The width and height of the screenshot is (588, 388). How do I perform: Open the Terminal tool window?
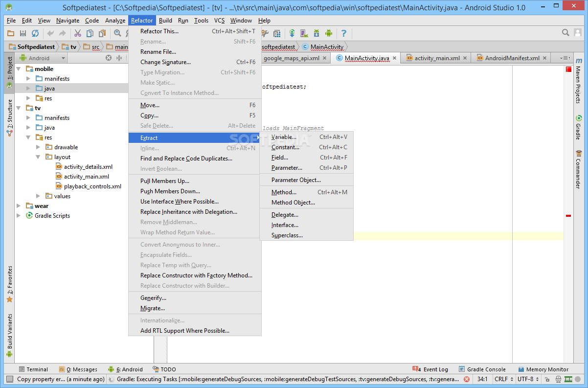point(33,369)
